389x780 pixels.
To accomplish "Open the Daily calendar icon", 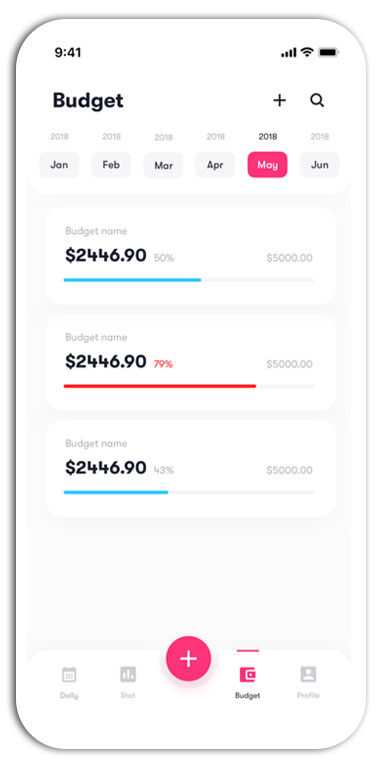I will tap(69, 675).
